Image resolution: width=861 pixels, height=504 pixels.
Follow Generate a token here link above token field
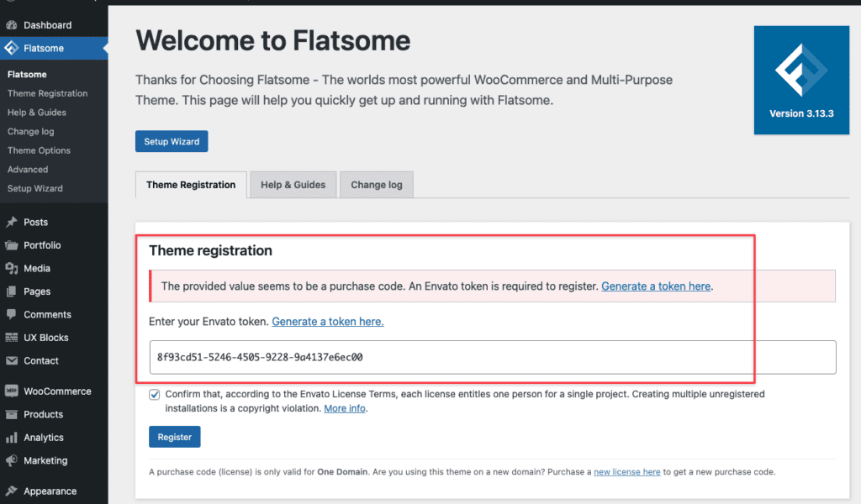click(x=328, y=322)
